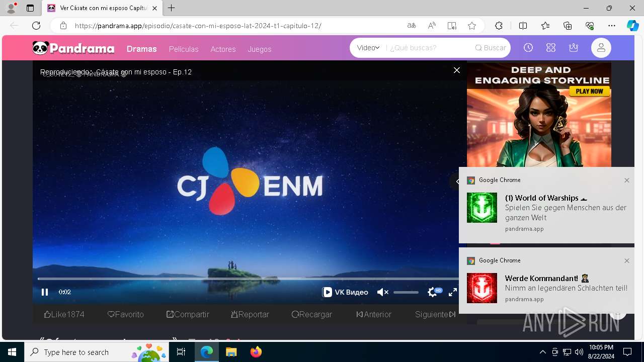Viewport: 644px width, 362px height.
Task: Close the Ver Cásate con mi esposo tab
Action: click(155, 8)
